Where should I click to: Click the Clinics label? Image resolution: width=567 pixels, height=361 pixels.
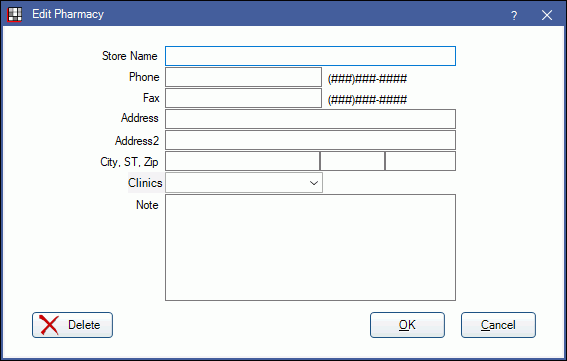point(145,183)
